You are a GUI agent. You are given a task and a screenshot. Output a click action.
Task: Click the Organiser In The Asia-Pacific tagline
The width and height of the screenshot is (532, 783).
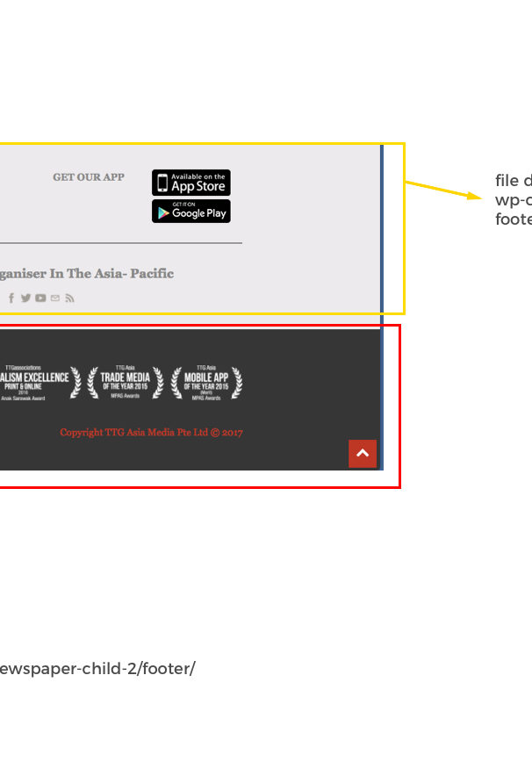coord(87,274)
